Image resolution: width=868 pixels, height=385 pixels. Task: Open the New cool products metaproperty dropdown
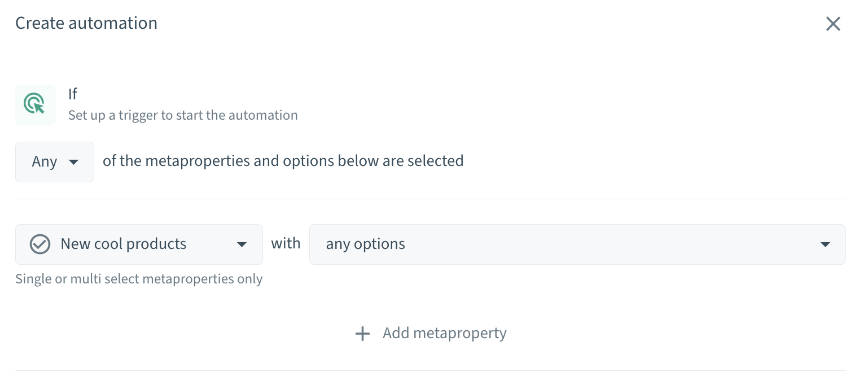point(139,244)
